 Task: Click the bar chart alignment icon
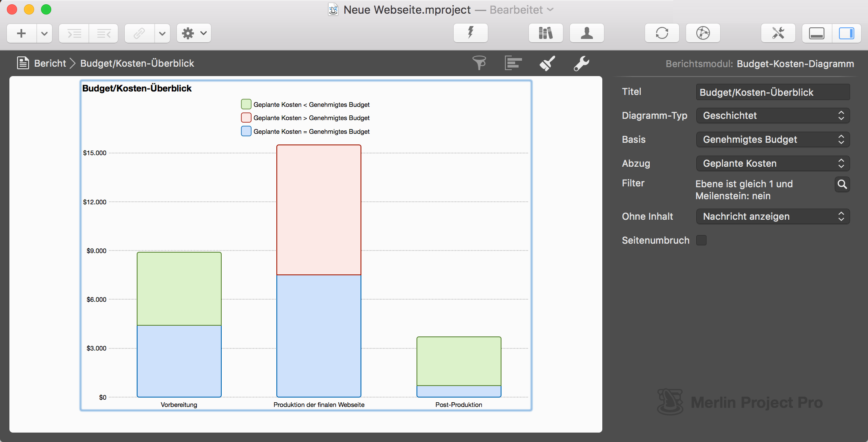click(x=513, y=63)
